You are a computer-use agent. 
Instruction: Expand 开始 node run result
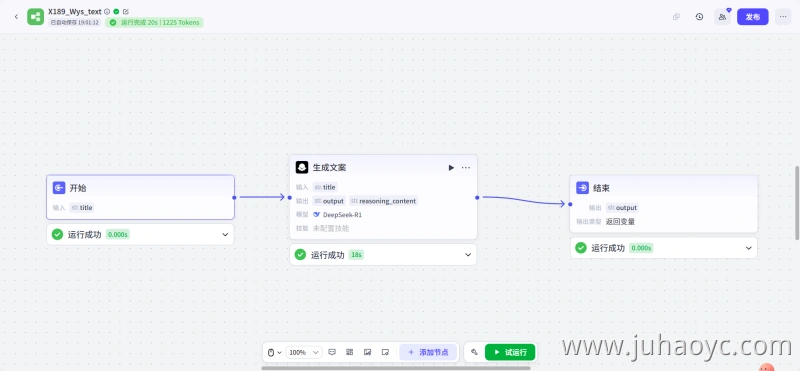click(x=225, y=235)
